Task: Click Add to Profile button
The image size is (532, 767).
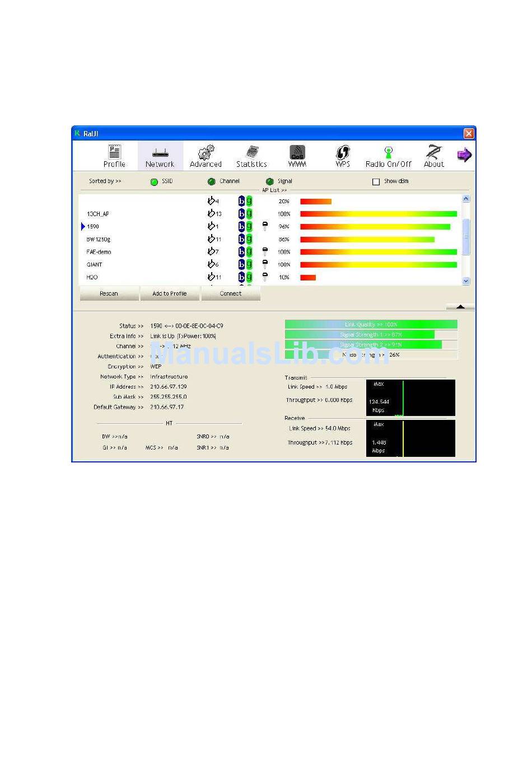Action: tap(169, 293)
